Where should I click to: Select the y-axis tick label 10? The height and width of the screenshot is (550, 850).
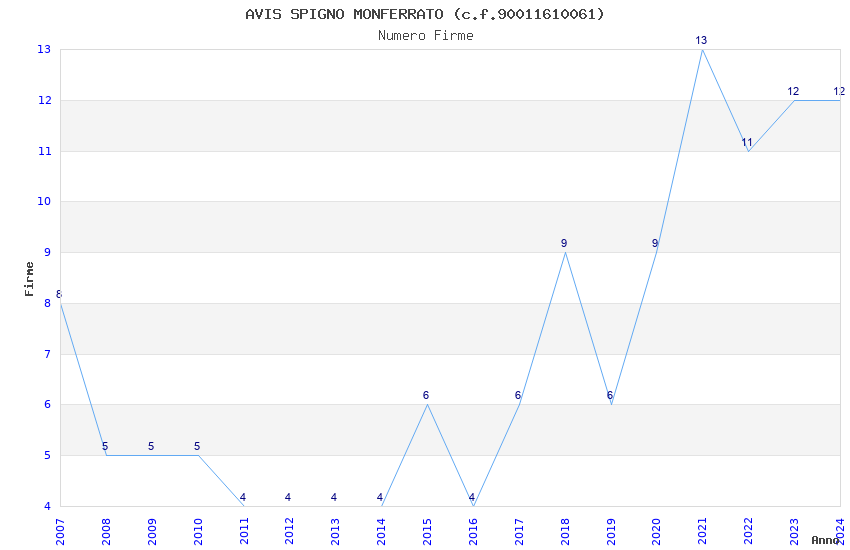44,202
